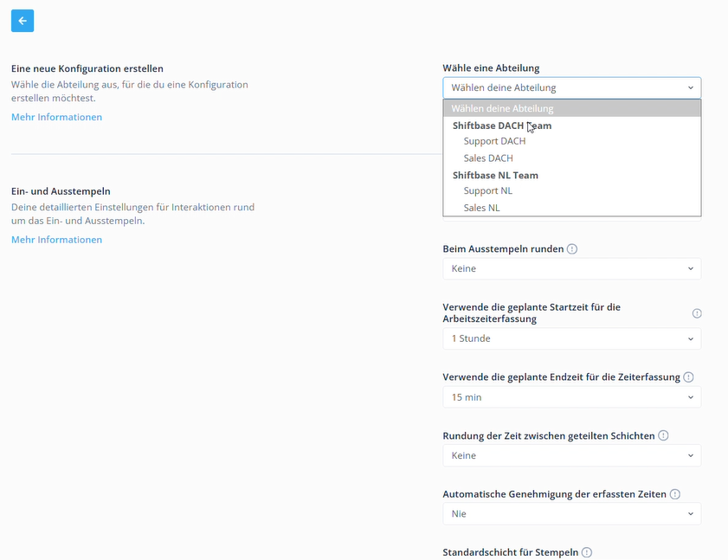This screenshot has width=728, height=560.
Task: Open the 15 min dropdown
Action: (572, 397)
